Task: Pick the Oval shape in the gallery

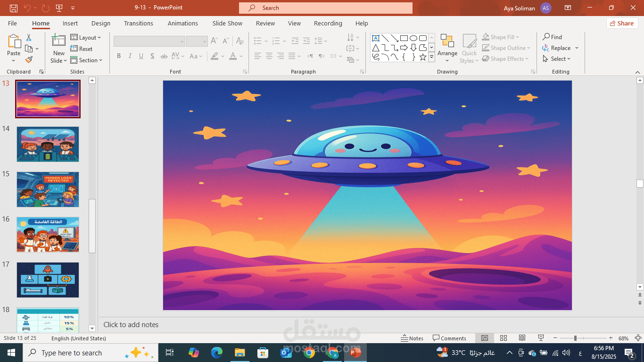Action: tap(413, 38)
